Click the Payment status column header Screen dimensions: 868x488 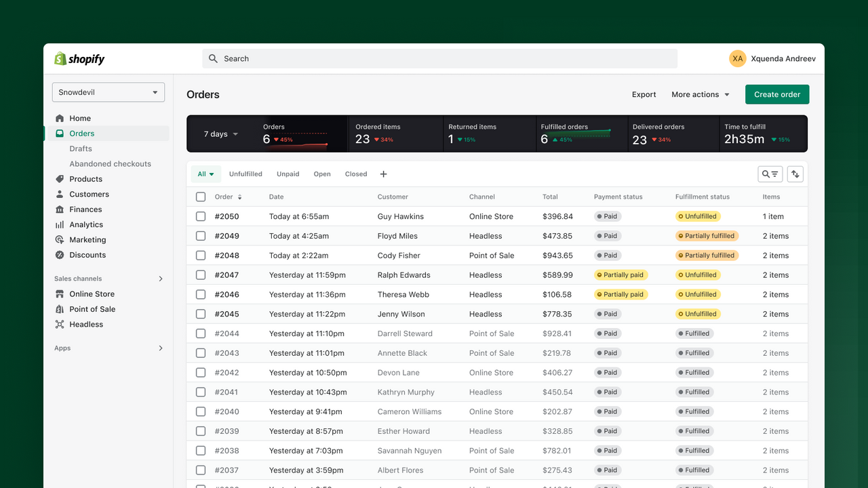pos(618,197)
